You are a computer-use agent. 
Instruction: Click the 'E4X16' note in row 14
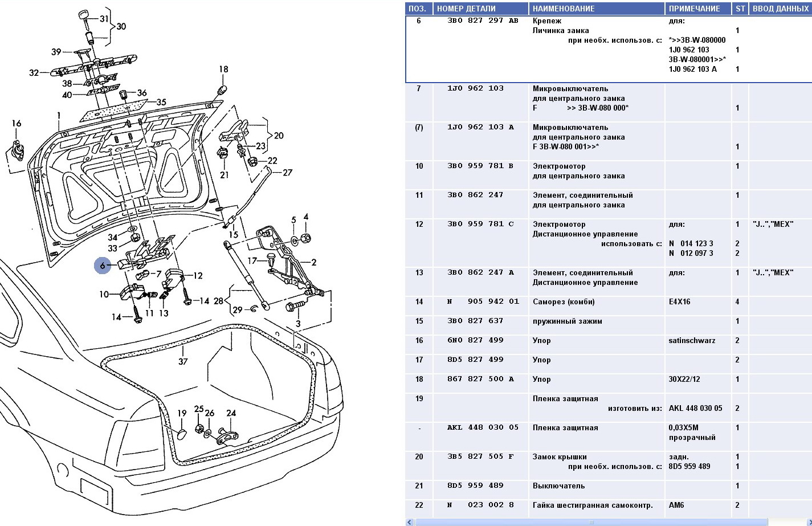click(x=679, y=302)
